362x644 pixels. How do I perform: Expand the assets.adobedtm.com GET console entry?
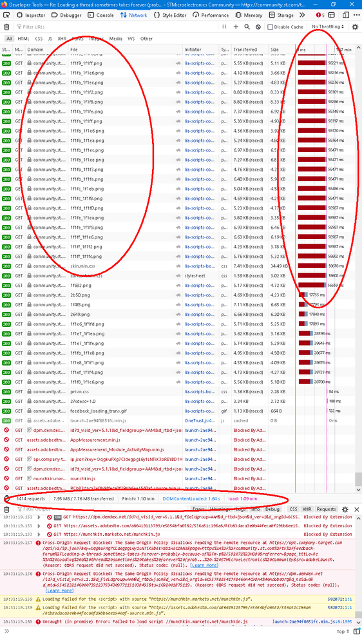pos(39,526)
